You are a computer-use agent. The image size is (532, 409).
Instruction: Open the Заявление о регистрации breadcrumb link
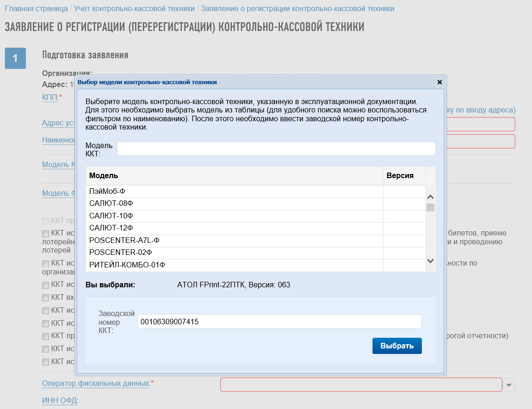[x=297, y=8]
